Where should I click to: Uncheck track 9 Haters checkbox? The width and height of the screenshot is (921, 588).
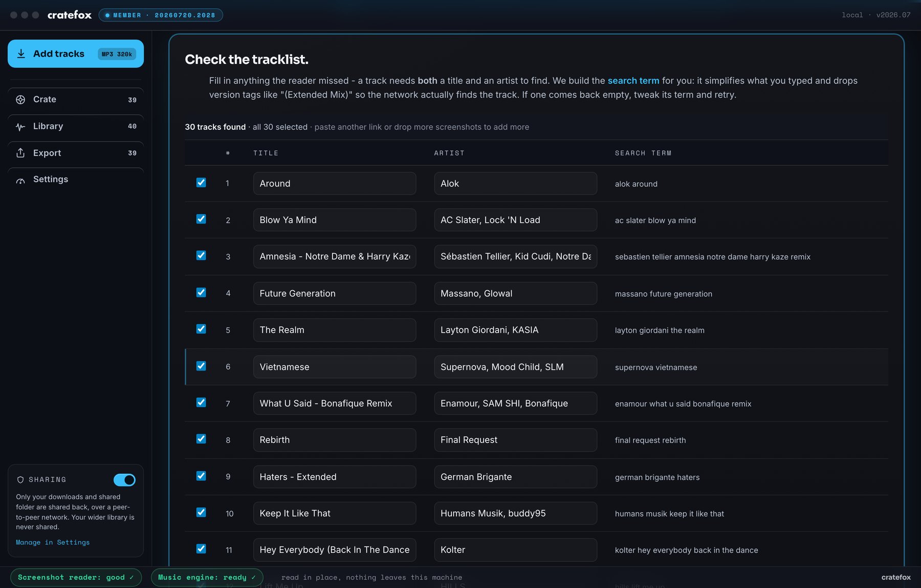[x=201, y=476]
